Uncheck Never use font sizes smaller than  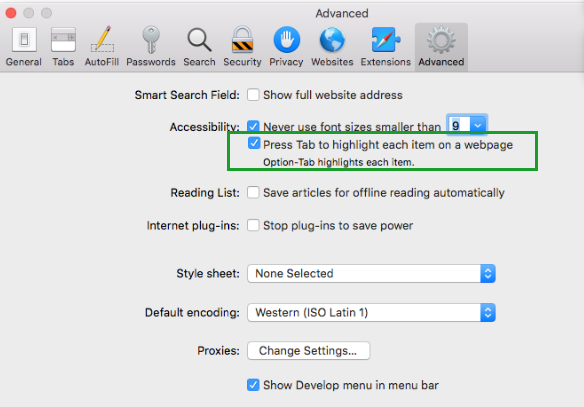click(x=253, y=126)
